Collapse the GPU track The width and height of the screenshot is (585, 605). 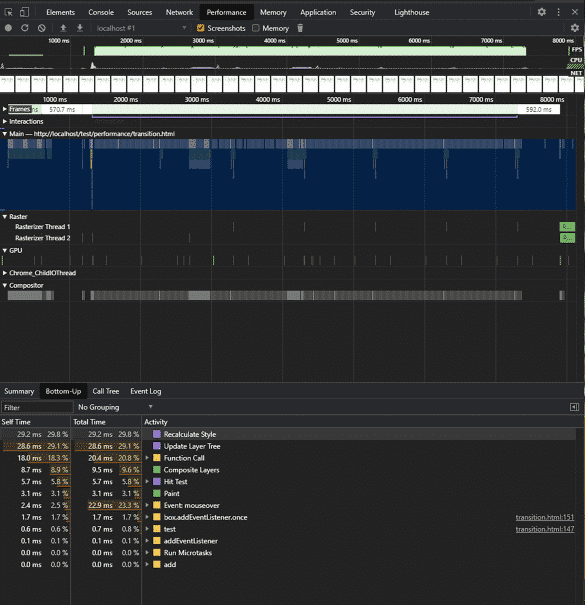click(5, 251)
